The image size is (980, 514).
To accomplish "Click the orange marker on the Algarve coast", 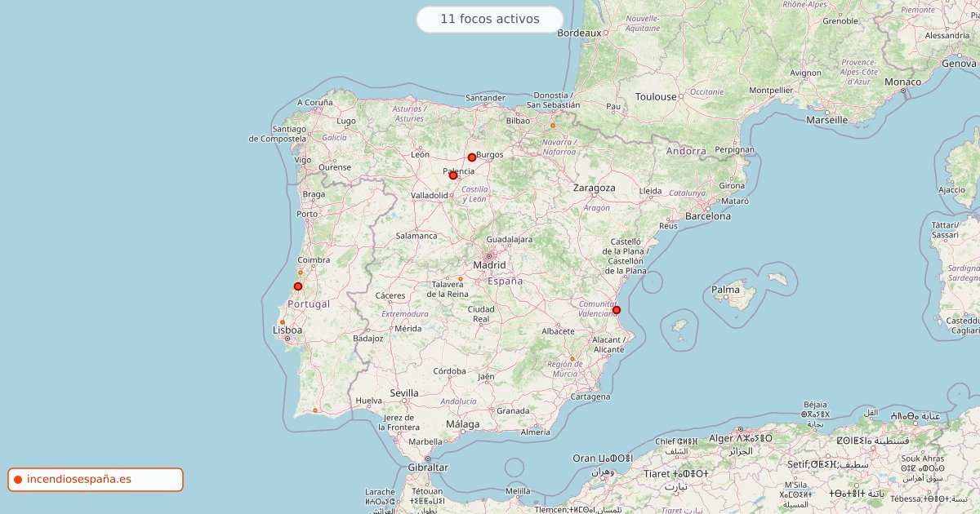I will [315, 410].
